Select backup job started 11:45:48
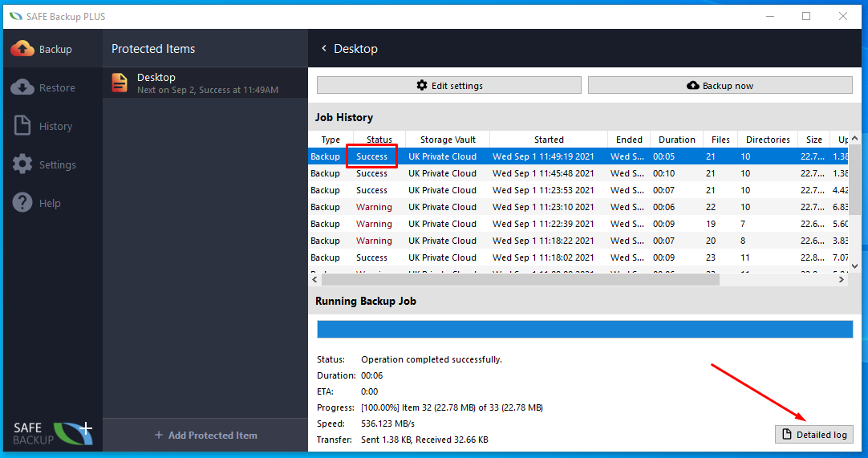Viewport: 868px width, 458px height. click(x=578, y=173)
